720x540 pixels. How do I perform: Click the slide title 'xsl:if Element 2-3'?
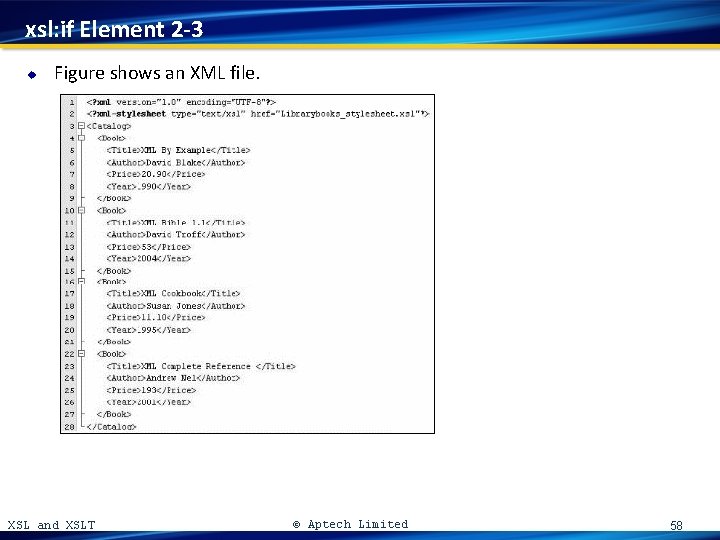(114, 29)
